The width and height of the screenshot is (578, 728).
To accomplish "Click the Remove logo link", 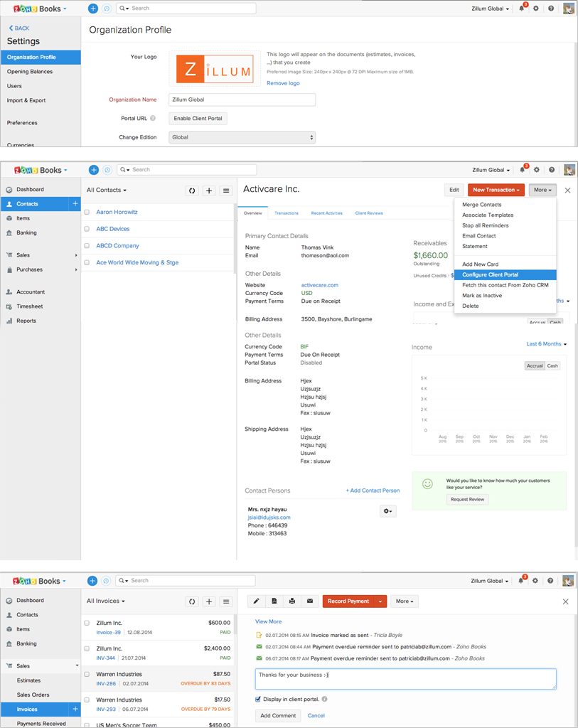I will (283, 83).
